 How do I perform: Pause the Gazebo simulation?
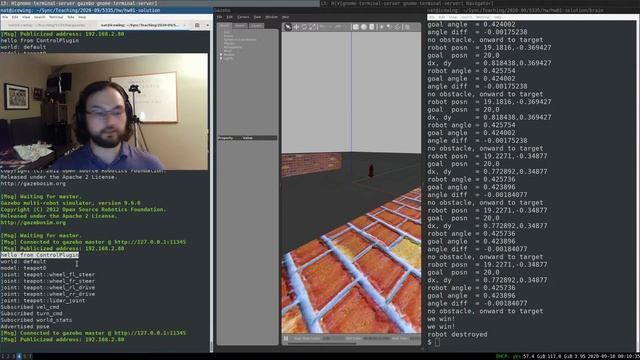(286, 338)
